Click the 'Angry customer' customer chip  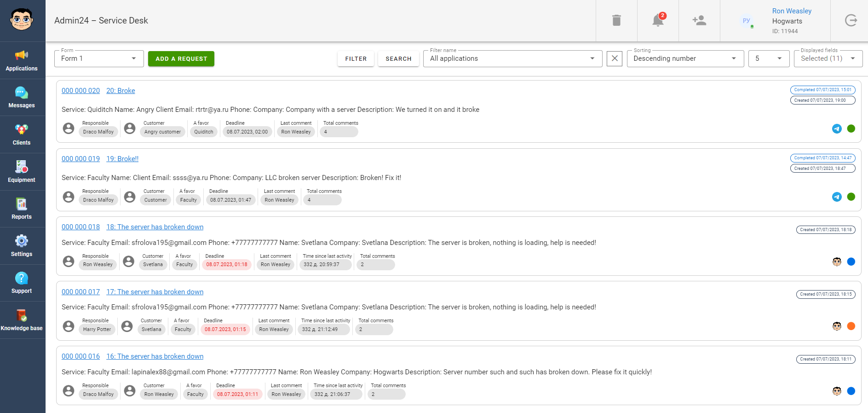click(162, 132)
